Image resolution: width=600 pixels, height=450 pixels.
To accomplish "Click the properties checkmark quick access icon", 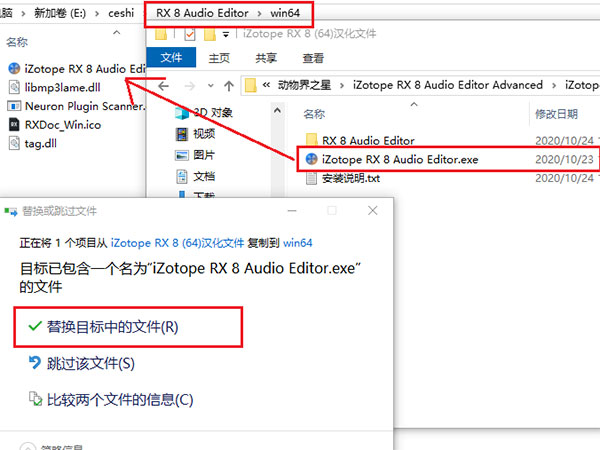I will (x=190, y=34).
